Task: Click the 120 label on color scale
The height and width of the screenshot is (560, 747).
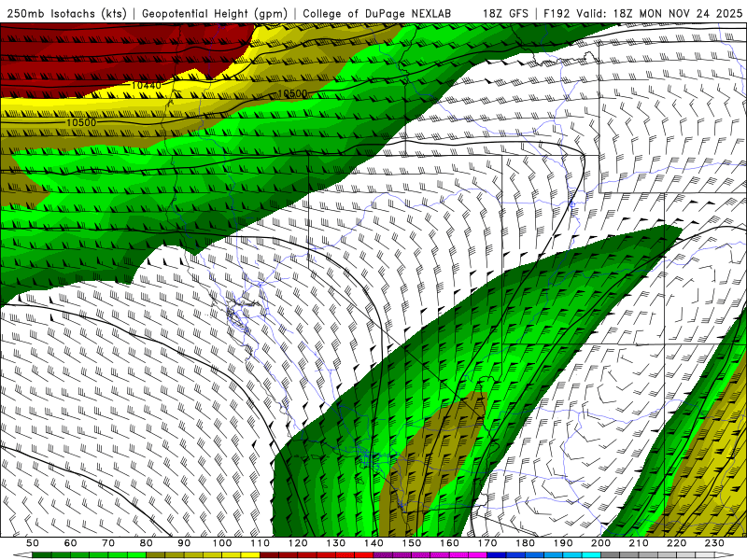Action: [x=298, y=543]
